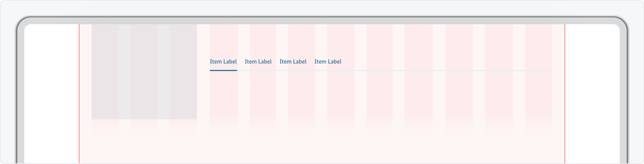Image resolution: width=644 pixels, height=164 pixels.
Task: Activate the fourth Item Label tab
Action: [328, 62]
